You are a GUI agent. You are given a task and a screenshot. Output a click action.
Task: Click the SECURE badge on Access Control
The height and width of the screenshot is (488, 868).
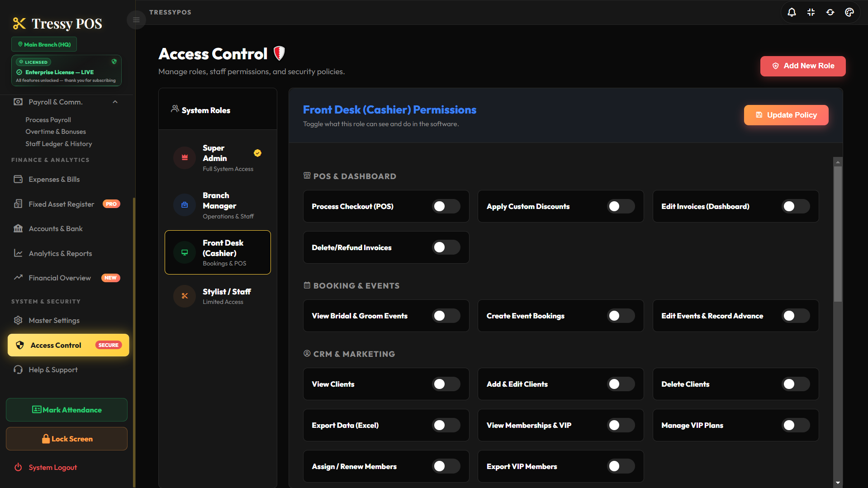pyautogui.click(x=109, y=345)
